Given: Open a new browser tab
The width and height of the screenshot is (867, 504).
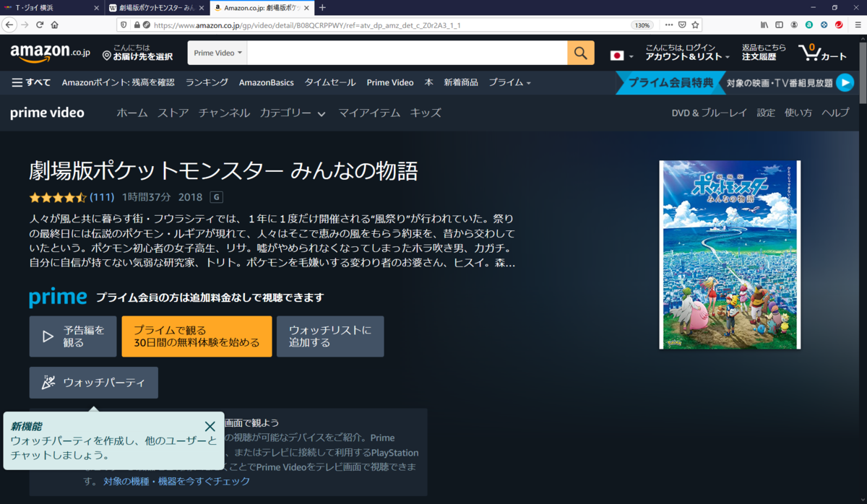Looking at the screenshot, I should (322, 8).
